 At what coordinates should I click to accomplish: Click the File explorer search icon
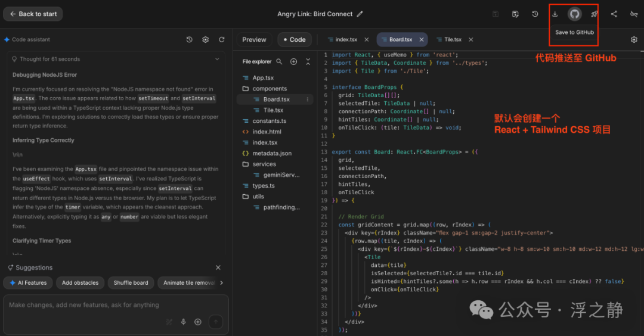point(279,61)
